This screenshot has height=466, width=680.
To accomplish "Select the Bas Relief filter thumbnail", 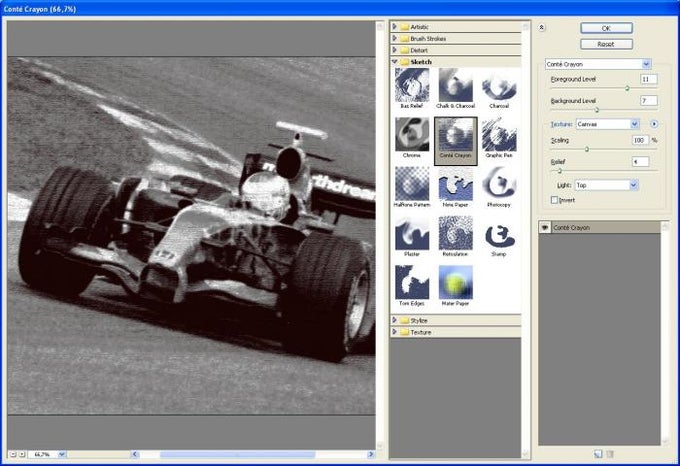I will (411, 87).
